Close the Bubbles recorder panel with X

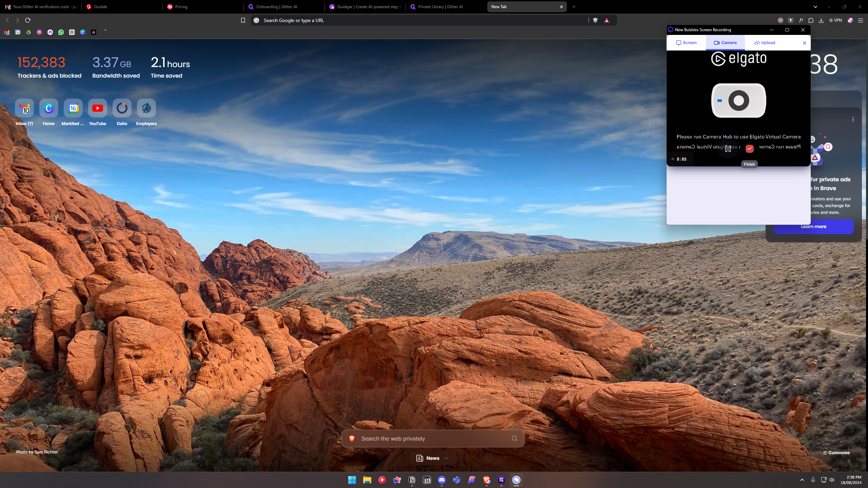[x=804, y=43]
